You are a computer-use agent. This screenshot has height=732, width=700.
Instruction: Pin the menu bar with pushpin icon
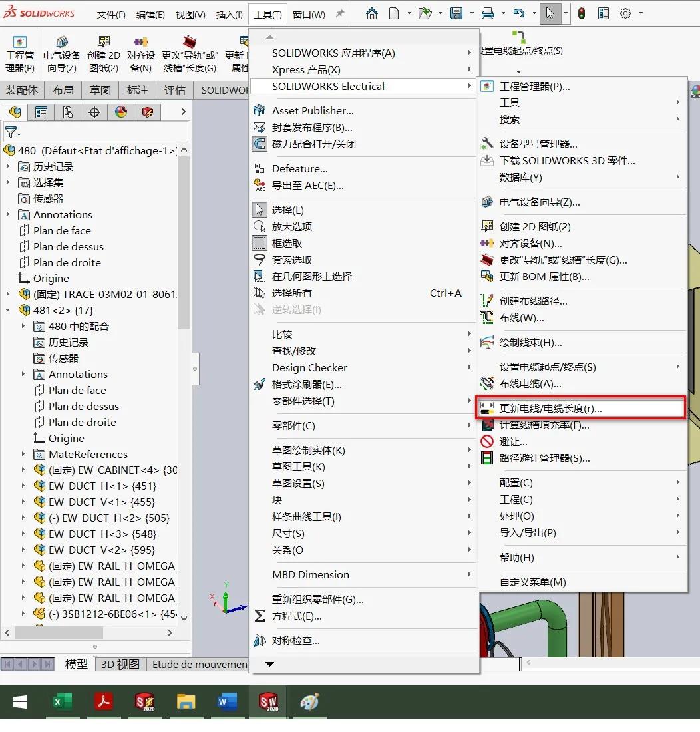[340, 13]
